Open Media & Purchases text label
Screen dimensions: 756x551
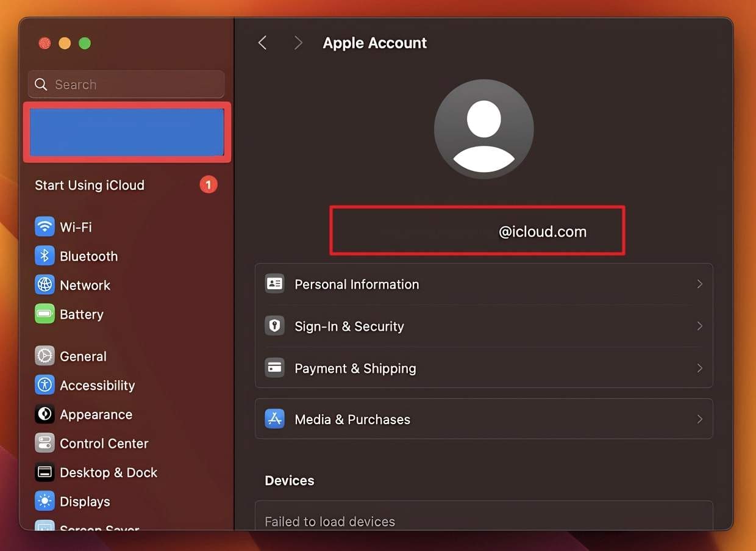pyautogui.click(x=352, y=419)
